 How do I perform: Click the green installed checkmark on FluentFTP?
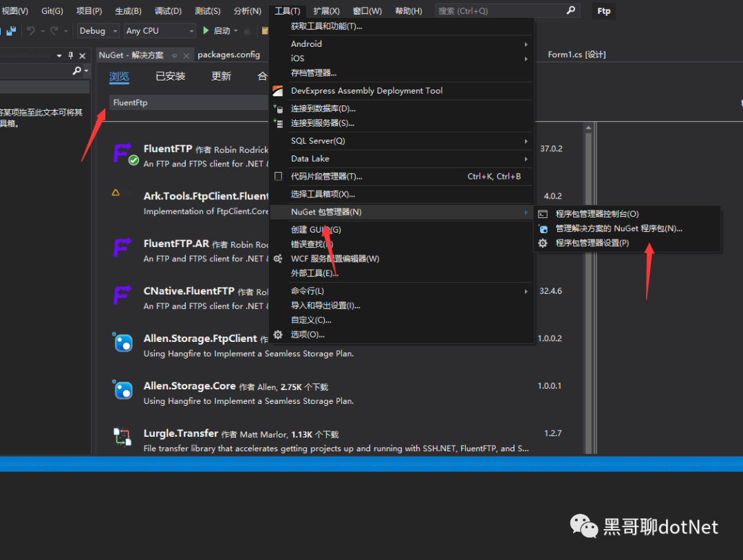point(133,160)
